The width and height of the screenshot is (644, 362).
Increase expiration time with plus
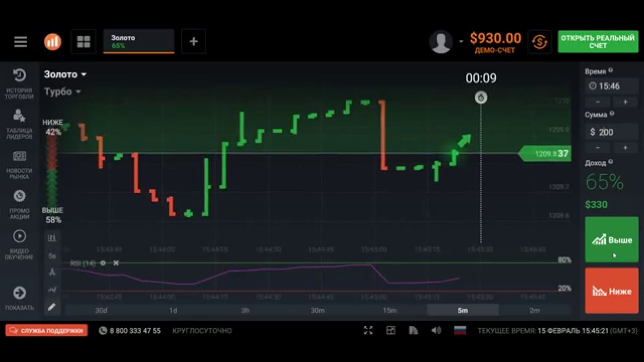point(625,102)
